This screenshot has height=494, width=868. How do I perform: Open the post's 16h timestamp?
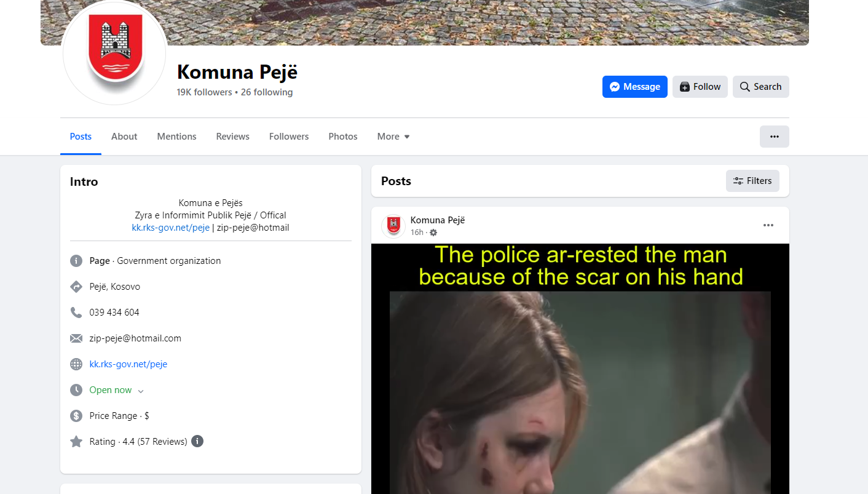click(417, 233)
